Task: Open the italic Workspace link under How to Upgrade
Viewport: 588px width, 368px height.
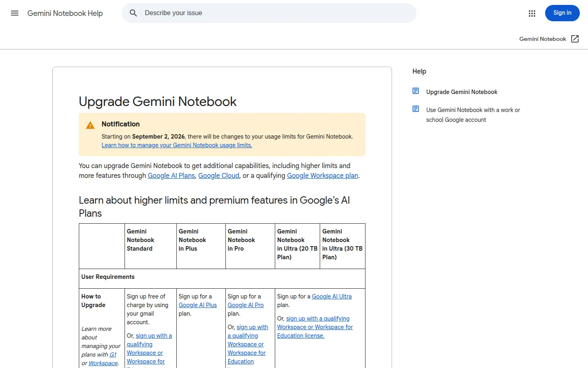Action: [103, 363]
